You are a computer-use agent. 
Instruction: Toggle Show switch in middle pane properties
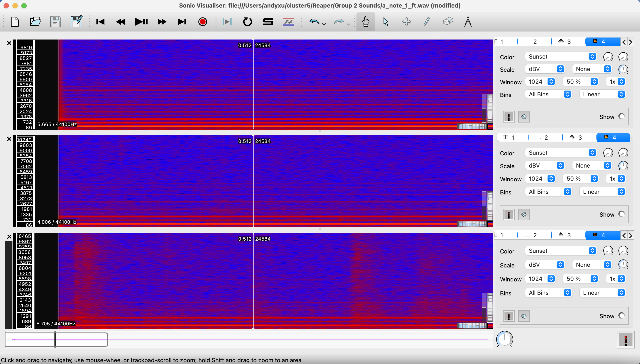[x=622, y=214]
